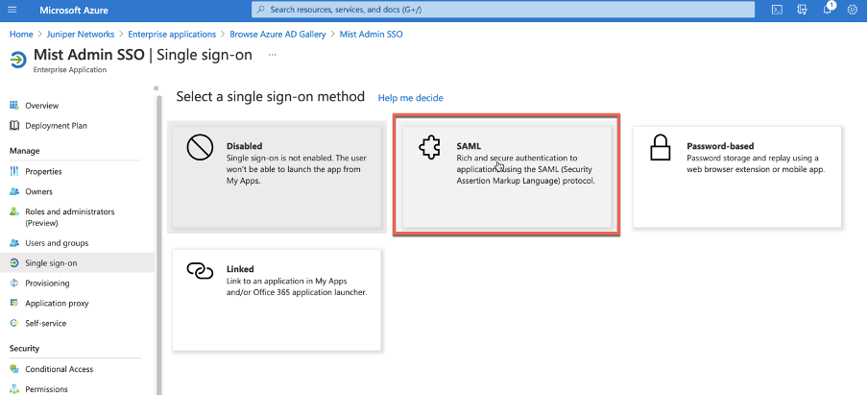Click the SAML puzzle piece icon
Image resolution: width=868 pixels, height=396 pixels.
tap(429, 147)
